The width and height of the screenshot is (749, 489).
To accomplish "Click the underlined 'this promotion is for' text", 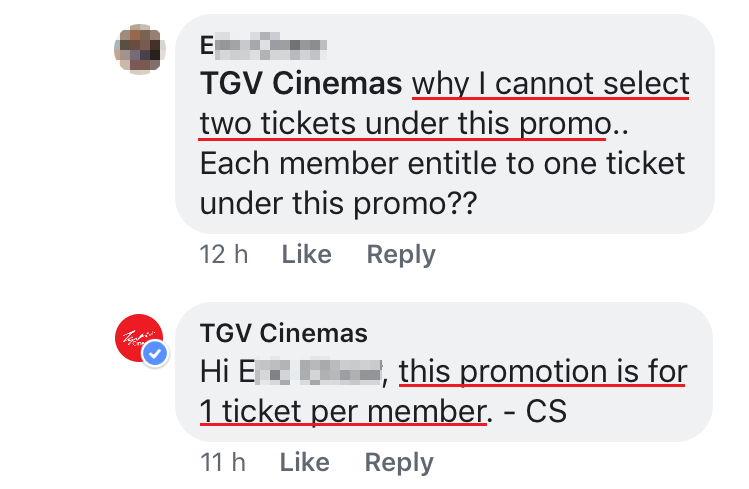I will (x=543, y=373).
